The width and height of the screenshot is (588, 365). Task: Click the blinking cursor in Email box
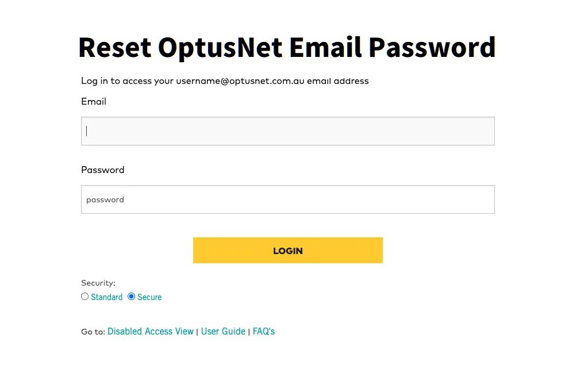point(87,131)
